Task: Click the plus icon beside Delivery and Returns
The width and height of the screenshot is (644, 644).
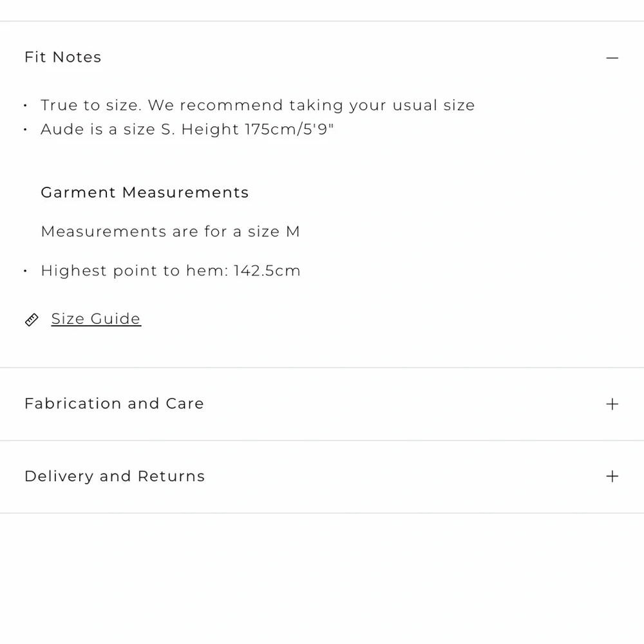Action: (x=612, y=477)
